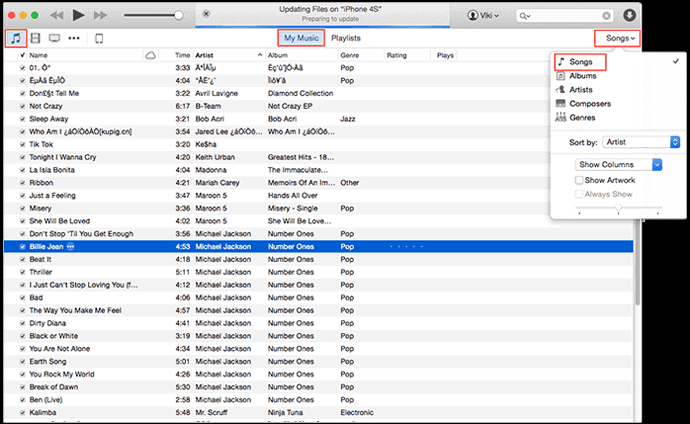Select Genres from the view menu
Screen dimensions: 690x424
click(x=584, y=117)
